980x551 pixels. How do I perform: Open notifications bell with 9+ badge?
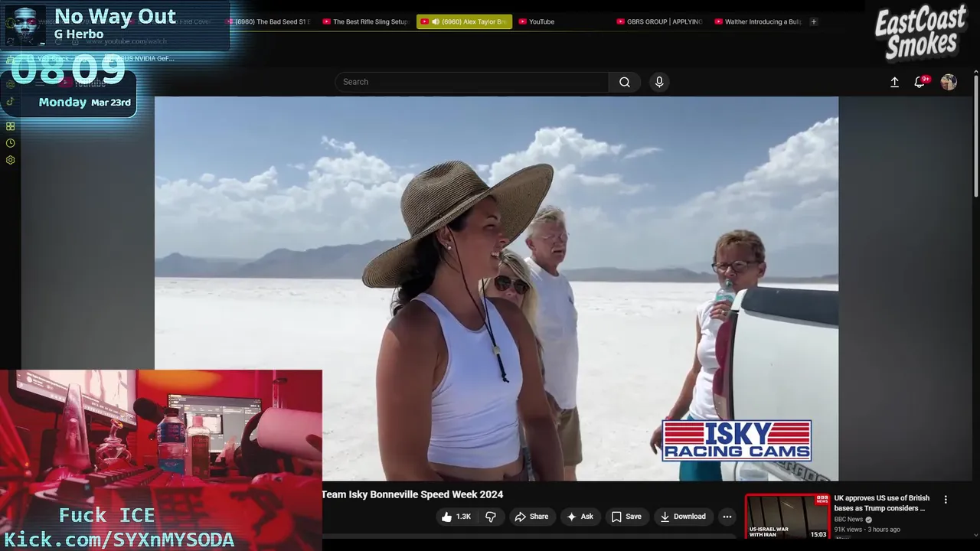click(920, 82)
